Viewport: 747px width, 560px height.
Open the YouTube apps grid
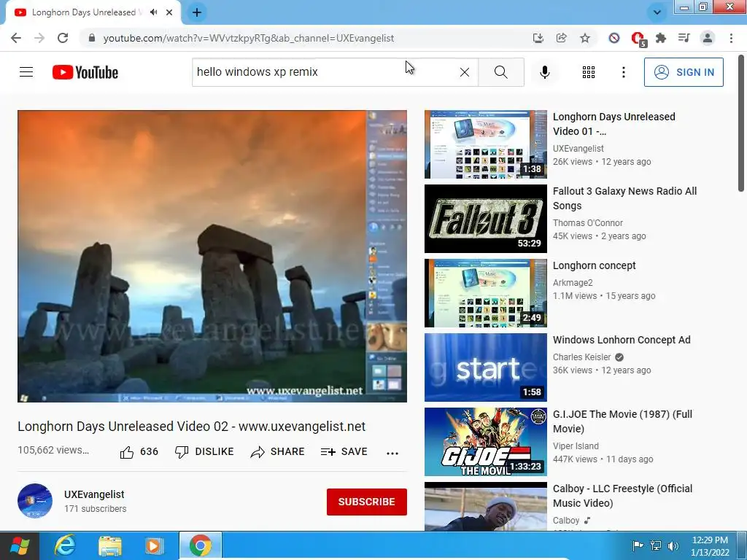tap(589, 72)
